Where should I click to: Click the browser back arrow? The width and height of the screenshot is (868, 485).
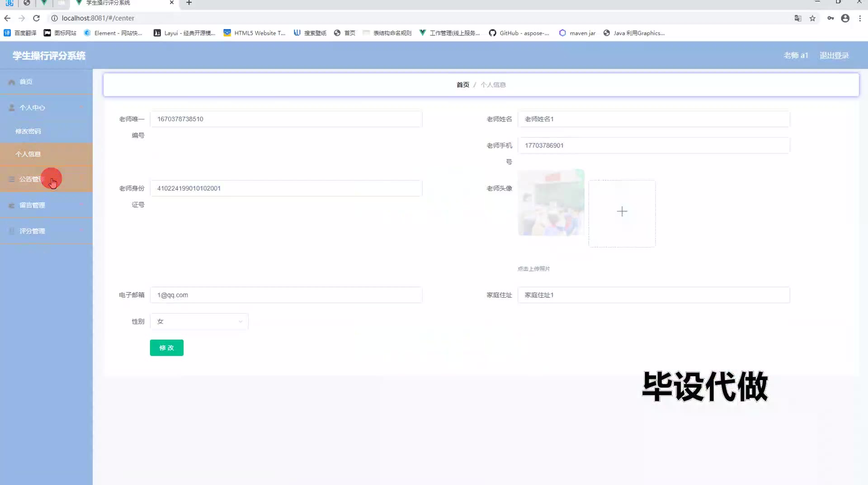pyautogui.click(x=7, y=18)
